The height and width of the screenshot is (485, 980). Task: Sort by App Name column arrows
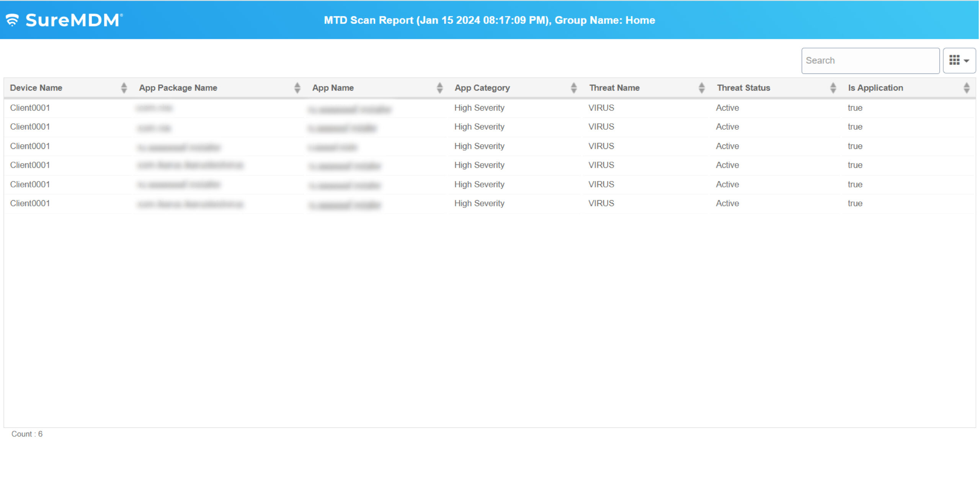click(439, 88)
